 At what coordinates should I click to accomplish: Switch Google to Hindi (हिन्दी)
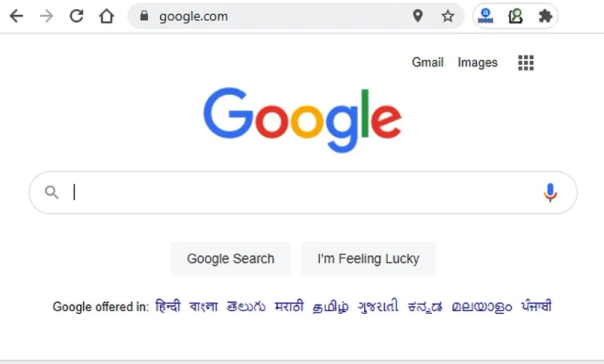coord(168,307)
